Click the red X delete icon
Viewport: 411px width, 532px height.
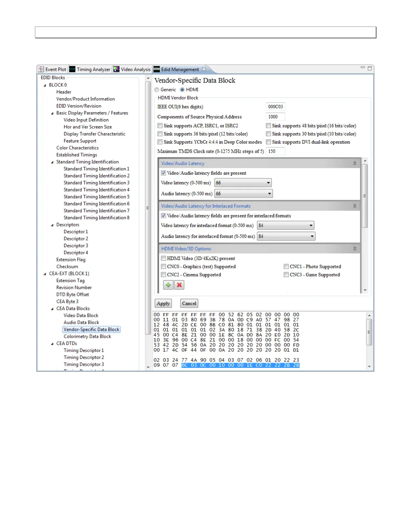(179, 285)
